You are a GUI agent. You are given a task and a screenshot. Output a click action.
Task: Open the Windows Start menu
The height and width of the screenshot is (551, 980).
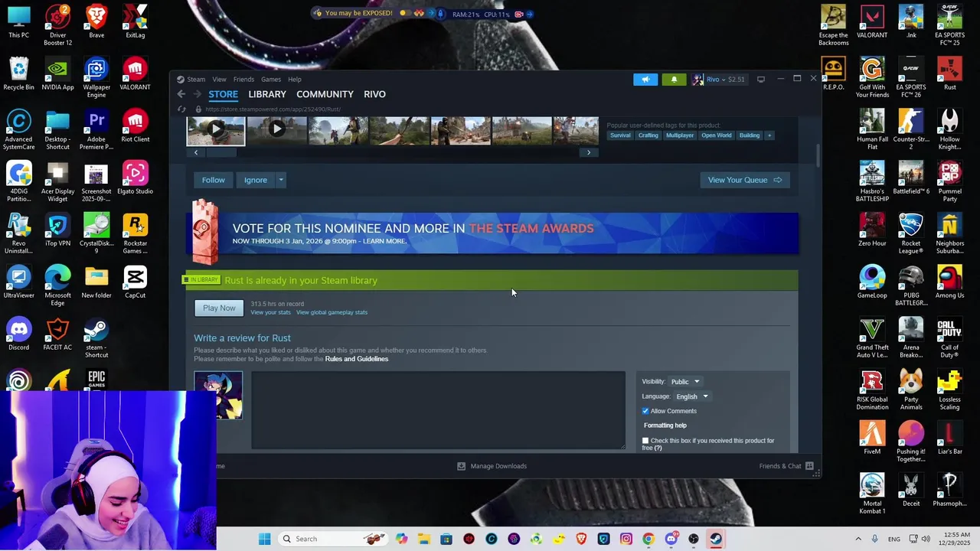[x=264, y=539]
